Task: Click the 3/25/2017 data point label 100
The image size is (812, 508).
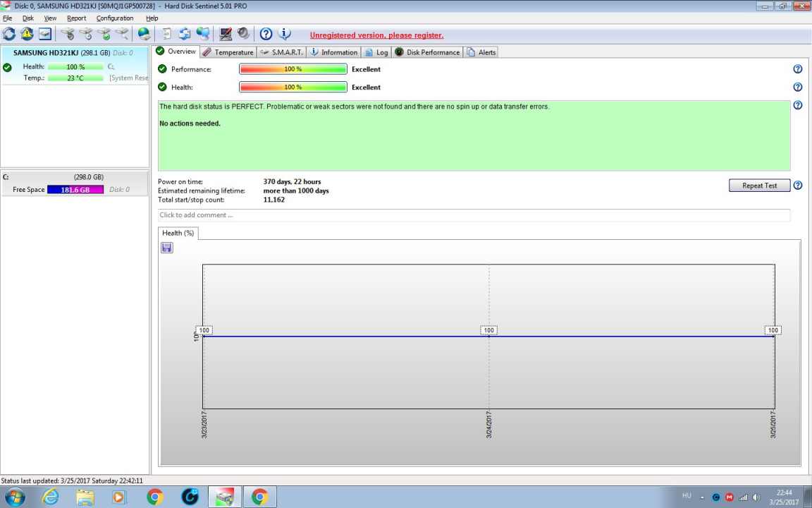Action: click(773, 330)
